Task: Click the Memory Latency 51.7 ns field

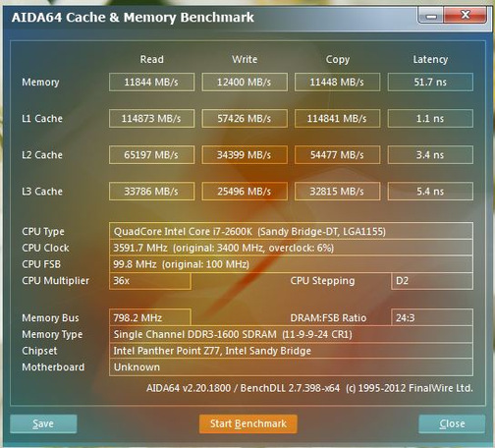Action: click(x=430, y=82)
